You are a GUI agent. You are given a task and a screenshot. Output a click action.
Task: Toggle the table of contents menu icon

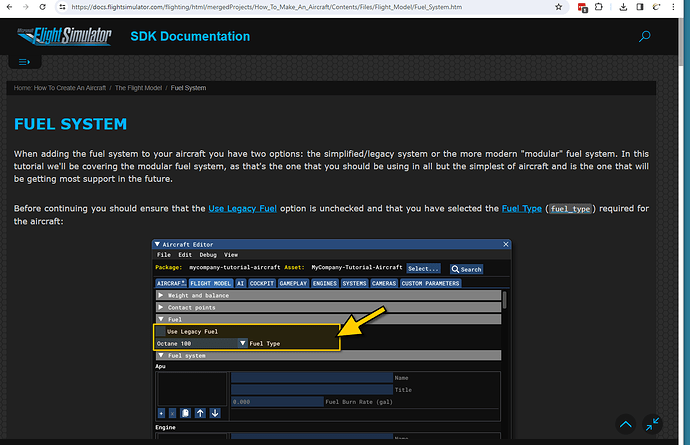coord(24,62)
